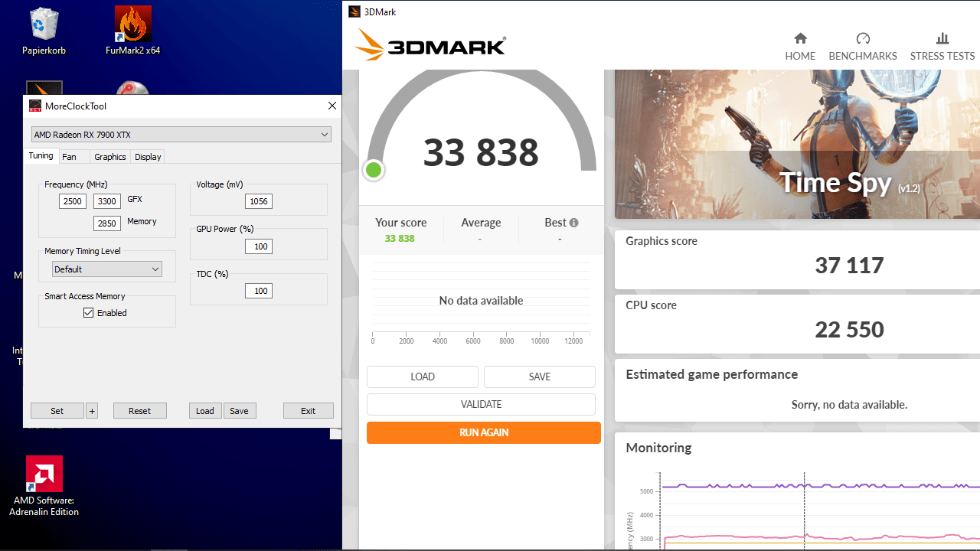Click the SAVE button in 3DMark
Screen dimensions: 980x551
pyautogui.click(x=540, y=377)
